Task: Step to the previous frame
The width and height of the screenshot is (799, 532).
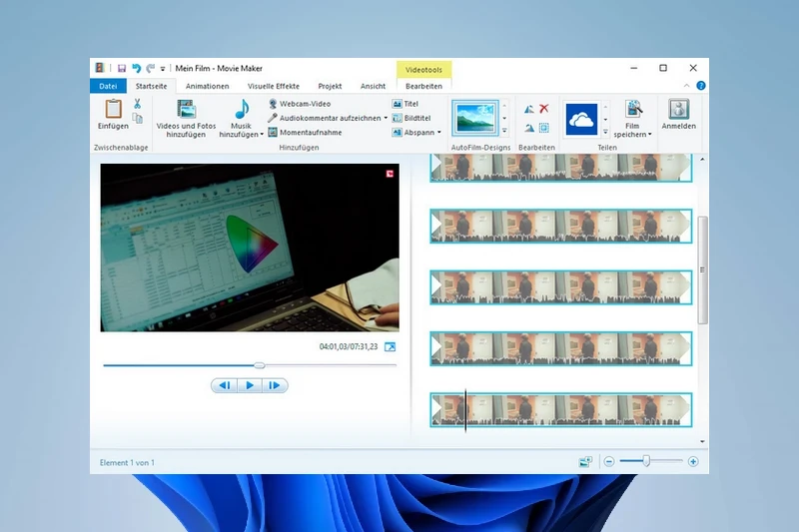Action: pyautogui.click(x=225, y=385)
